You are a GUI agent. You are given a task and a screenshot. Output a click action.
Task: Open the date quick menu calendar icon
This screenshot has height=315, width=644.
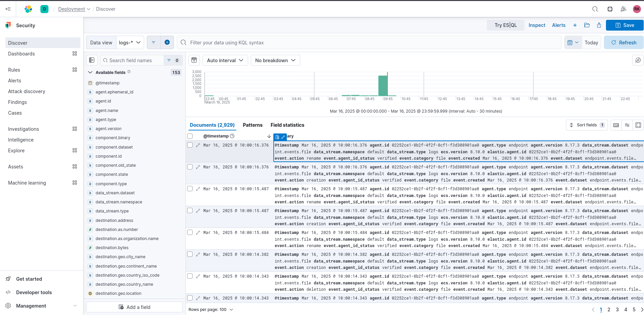(573, 43)
